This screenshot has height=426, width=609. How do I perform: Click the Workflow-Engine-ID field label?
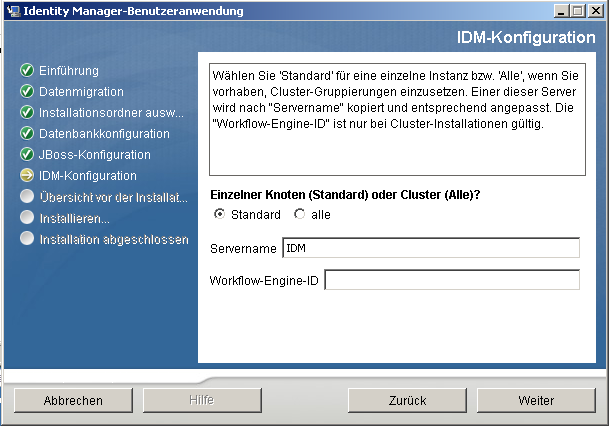[x=264, y=280]
